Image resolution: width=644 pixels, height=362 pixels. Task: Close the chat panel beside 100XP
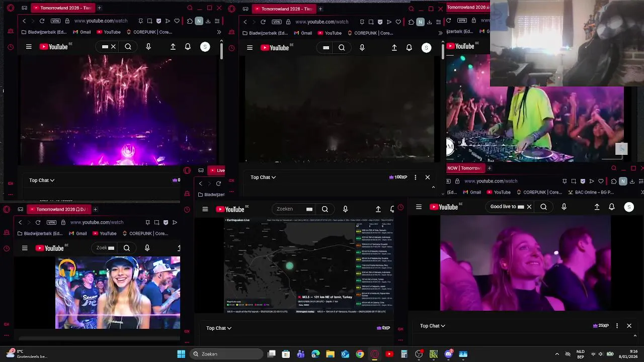(428, 177)
